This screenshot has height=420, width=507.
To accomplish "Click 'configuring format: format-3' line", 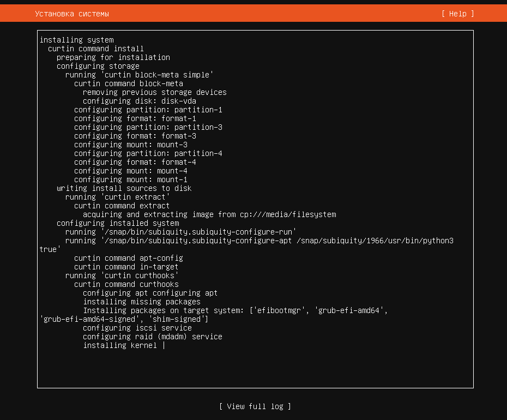I will point(135,136).
